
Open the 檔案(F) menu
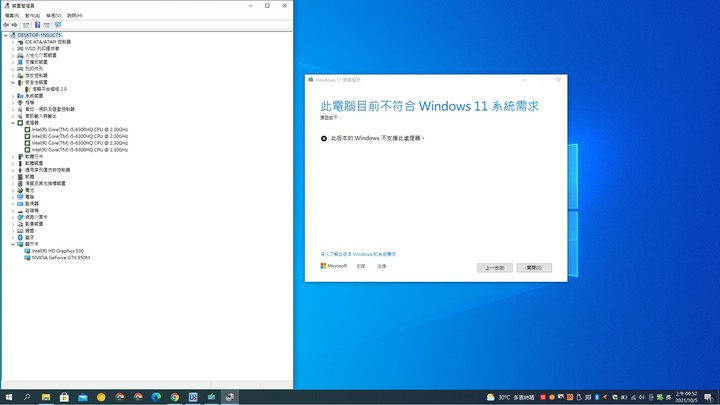12,16
